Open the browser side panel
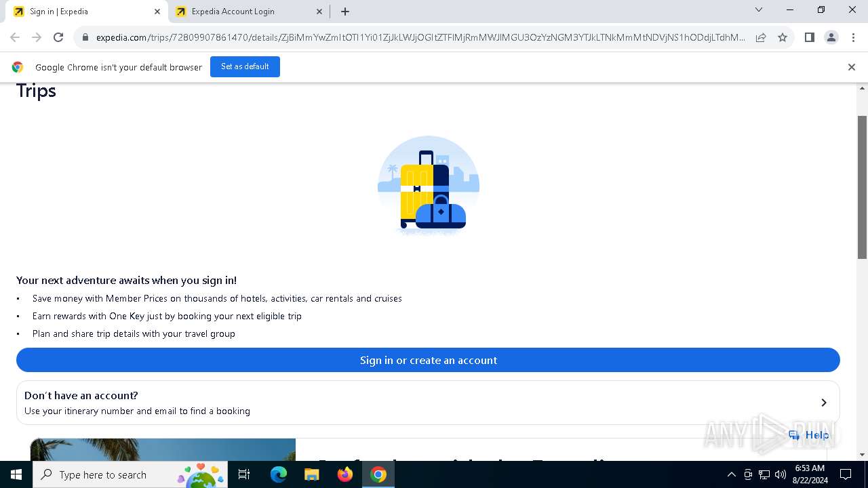Image resolution: width=868 pixels, height=488 pixels. click(x=809, y=37)
